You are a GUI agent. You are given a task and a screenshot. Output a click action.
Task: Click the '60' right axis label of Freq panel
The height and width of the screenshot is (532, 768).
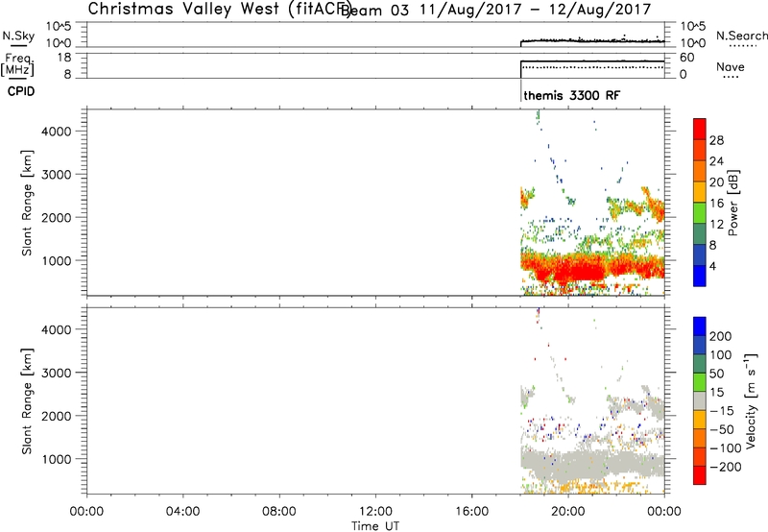point(687,58)
